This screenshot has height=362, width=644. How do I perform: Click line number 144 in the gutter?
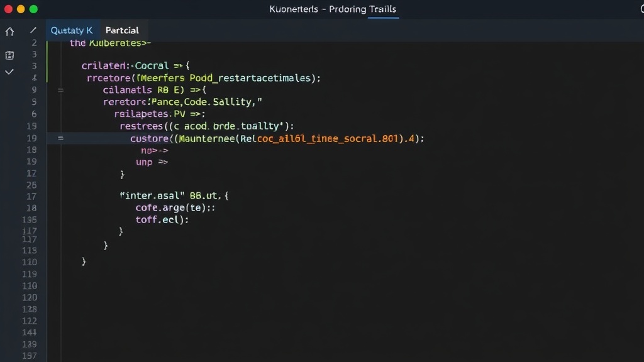30,332
